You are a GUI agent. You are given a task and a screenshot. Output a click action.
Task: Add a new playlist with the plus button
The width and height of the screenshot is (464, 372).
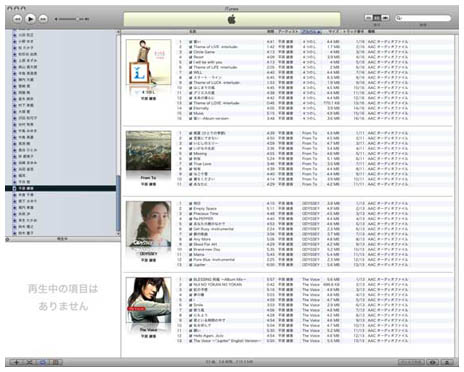tap(16, 362)
